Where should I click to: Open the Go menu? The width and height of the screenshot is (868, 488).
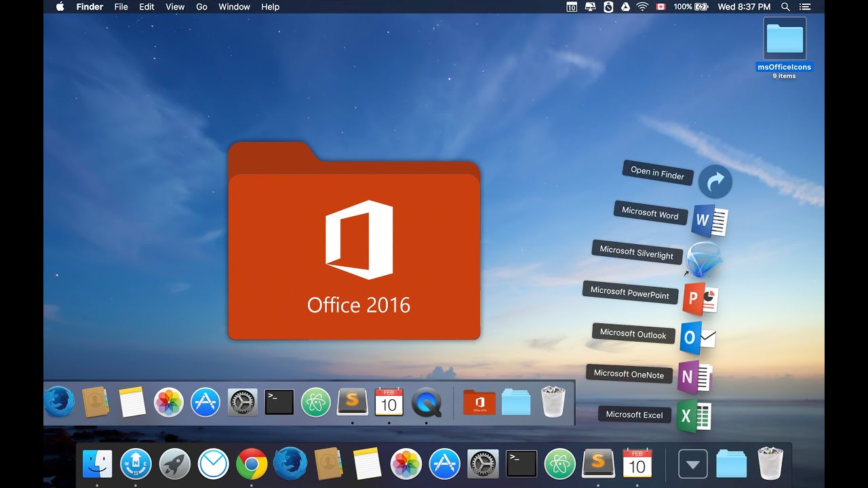[x=201, y=7]
